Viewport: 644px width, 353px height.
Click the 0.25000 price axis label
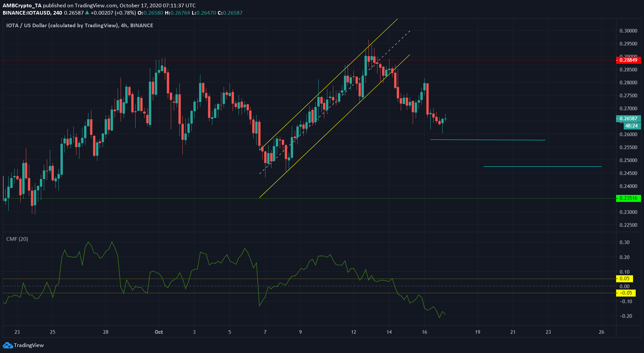[x=628, y=160]
